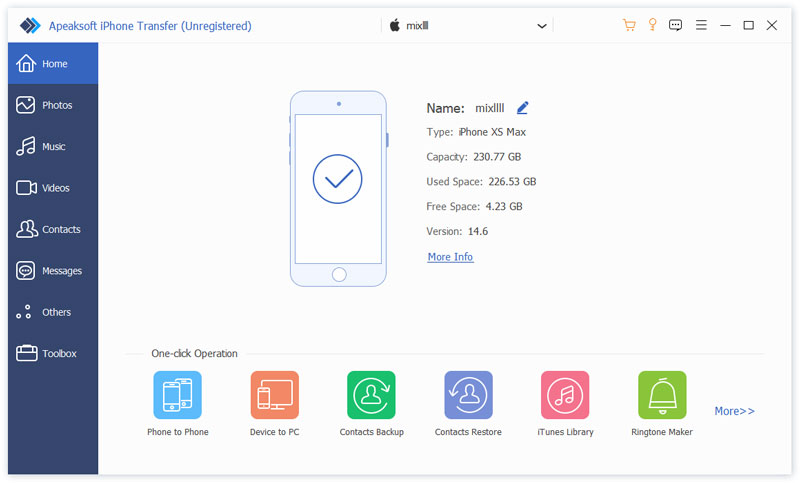Click the More>> link for operations
The height and width of the screenshot is (483, 800).
pyautogui.click(x=734, y=411)
